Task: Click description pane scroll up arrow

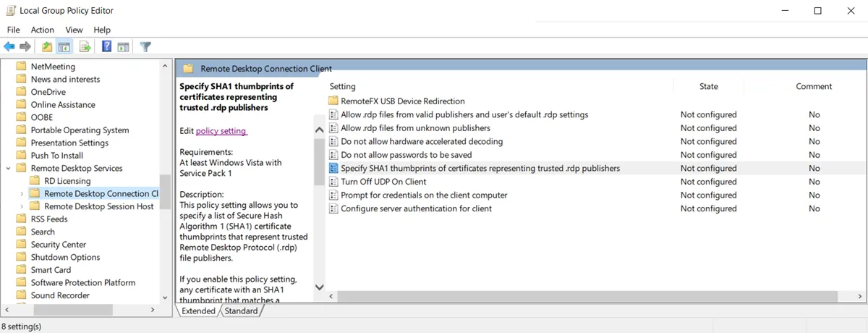Action: pyautogui.click(x=319, y=130)
